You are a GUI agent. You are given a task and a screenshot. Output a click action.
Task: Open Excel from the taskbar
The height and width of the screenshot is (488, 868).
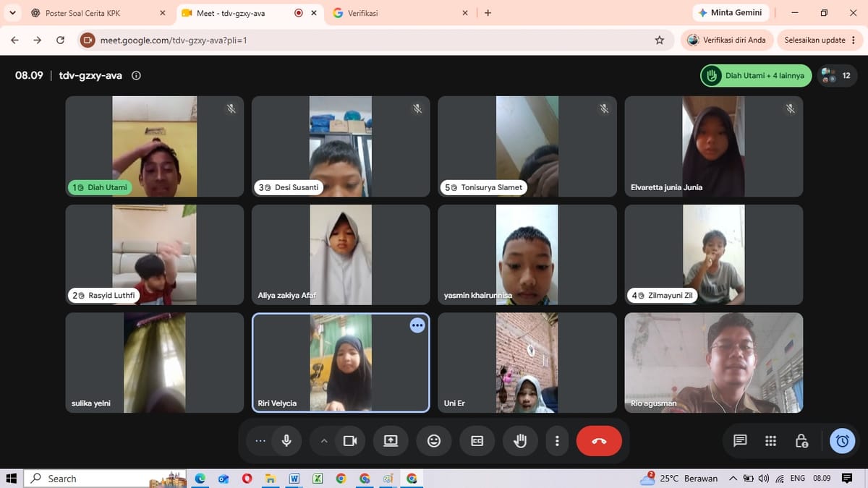pyautogui.click(x=318, y=479)
